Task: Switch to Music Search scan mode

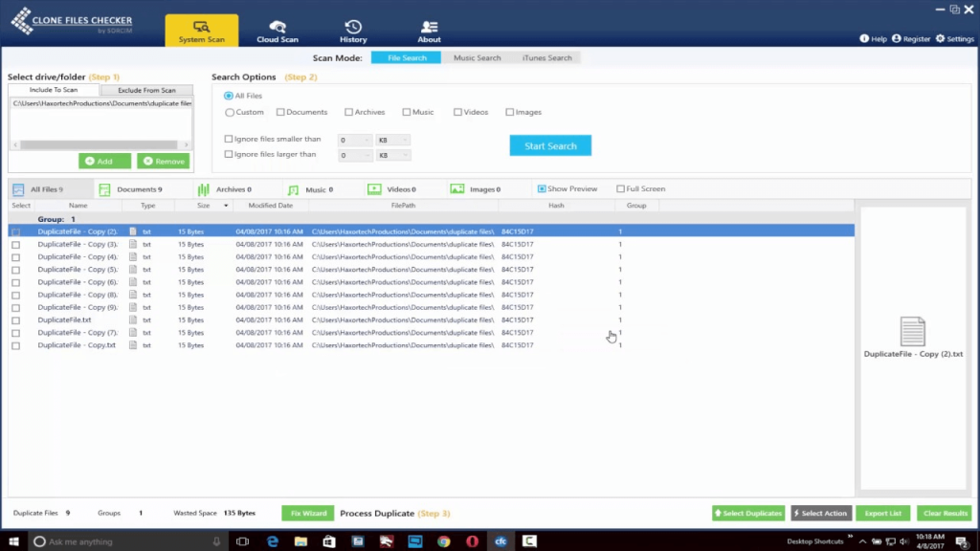Action: pos(477,58)
